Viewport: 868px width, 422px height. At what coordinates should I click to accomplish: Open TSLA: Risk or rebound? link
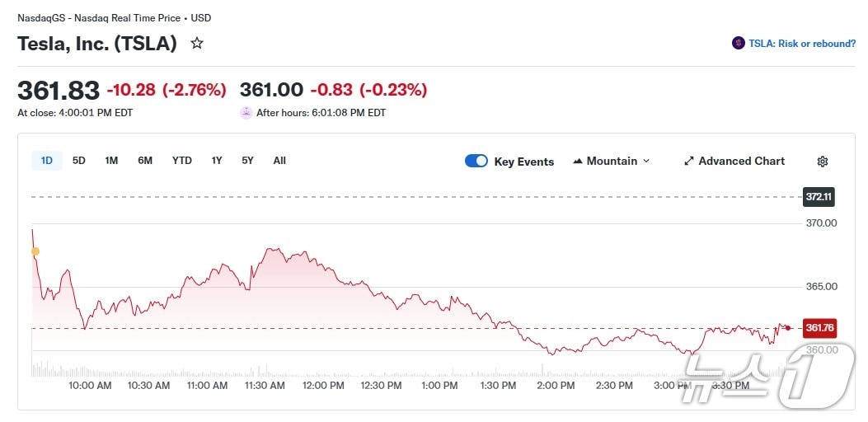pyautogui.click(x=802, y=44)
